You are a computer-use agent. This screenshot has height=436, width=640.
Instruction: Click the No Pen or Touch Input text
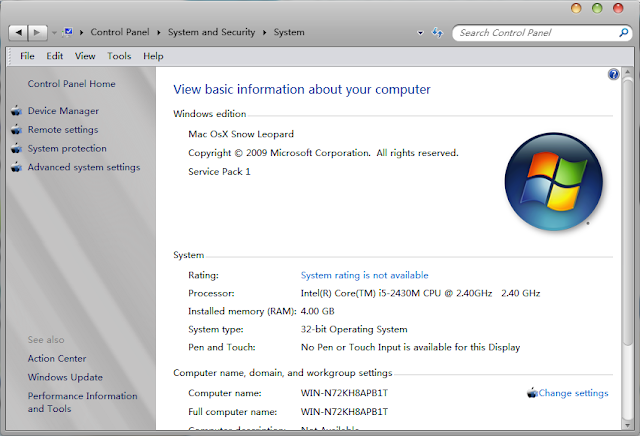click(x=410, y=347)
